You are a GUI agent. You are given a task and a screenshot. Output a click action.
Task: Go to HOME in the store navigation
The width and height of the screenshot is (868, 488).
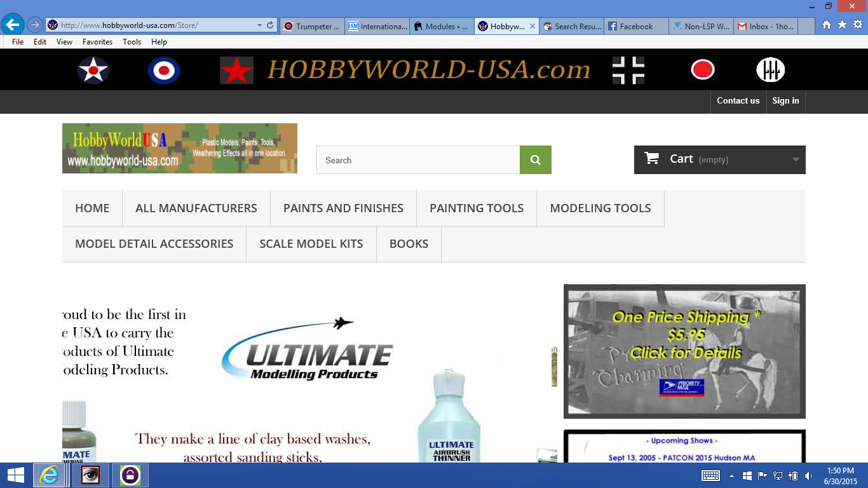point(92,208)
